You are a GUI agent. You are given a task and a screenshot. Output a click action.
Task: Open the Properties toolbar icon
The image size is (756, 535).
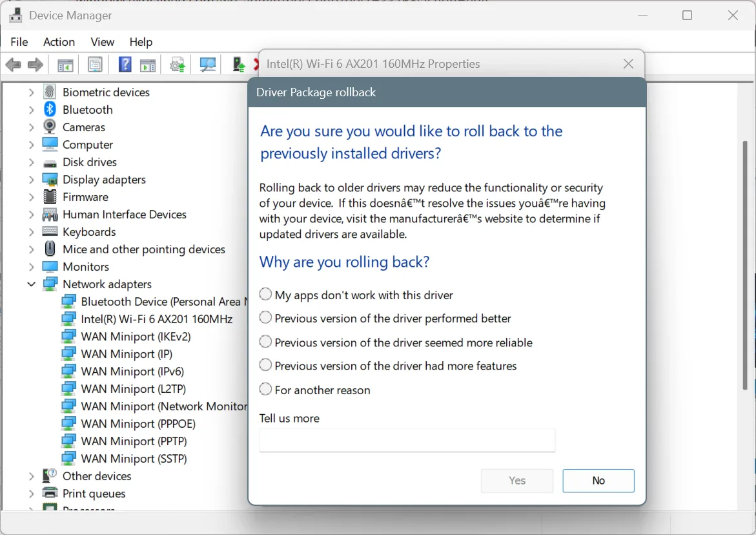click(95, 64)
